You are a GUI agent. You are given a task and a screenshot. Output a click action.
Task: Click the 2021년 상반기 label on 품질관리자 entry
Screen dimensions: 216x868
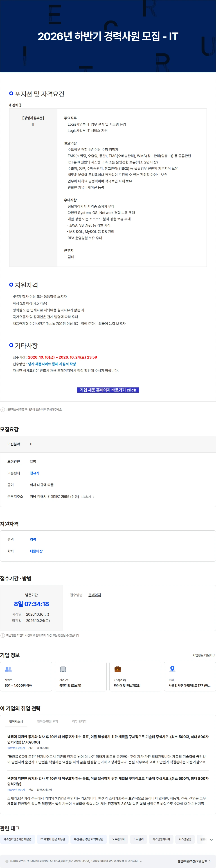(x=16, y=748)
